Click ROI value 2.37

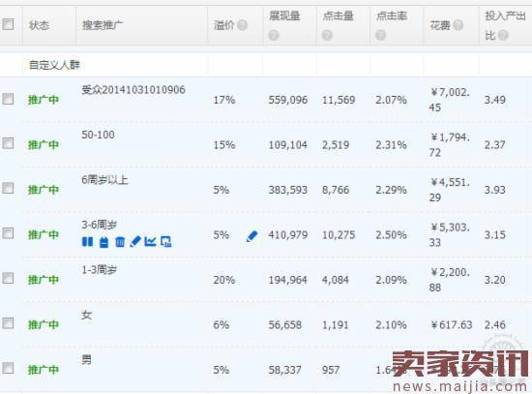(x=494, y=145)
